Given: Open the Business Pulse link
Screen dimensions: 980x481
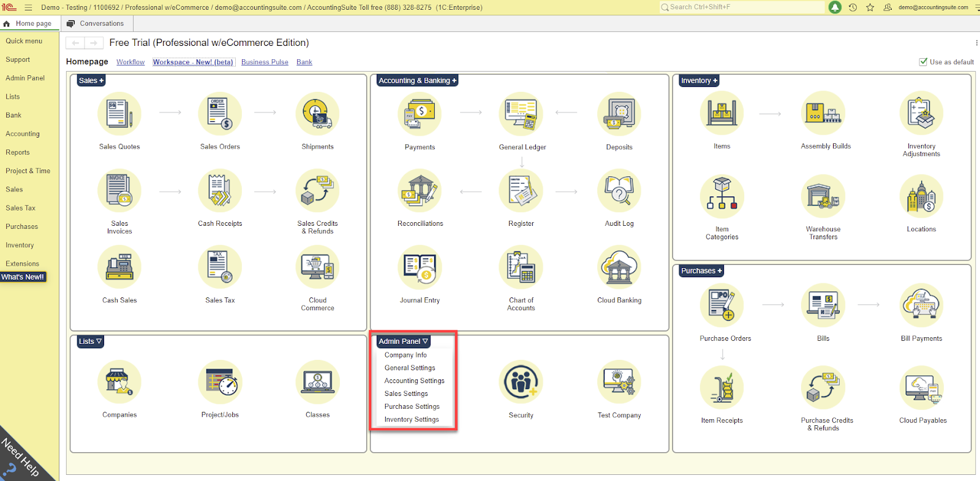Looking at the screenshot, I should click(265, 62).
